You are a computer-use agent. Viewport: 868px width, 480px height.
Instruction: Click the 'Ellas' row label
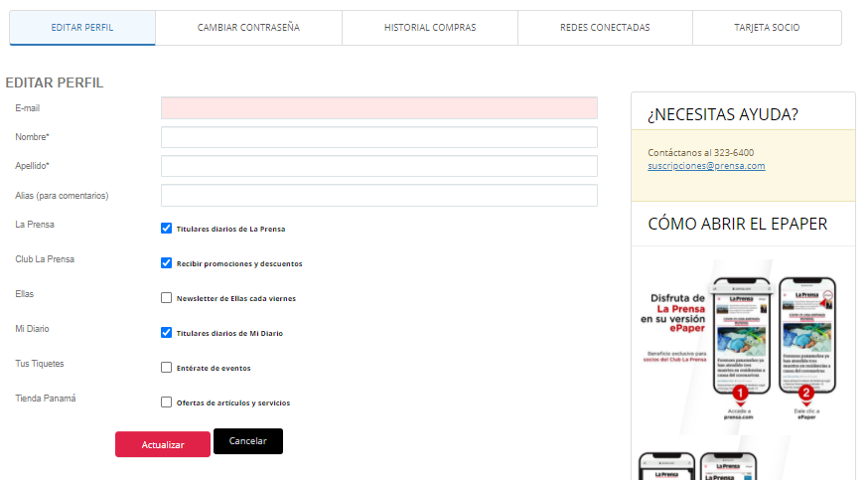coord(25,294)
